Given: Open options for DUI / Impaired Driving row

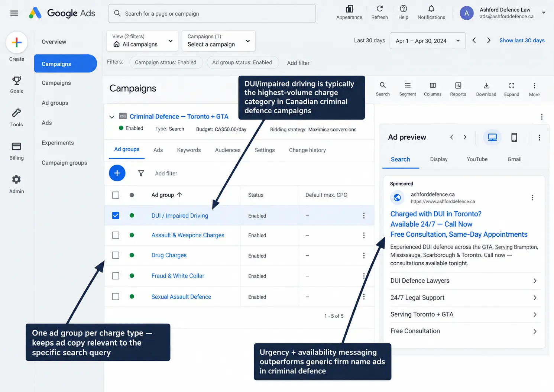Looking at the screenshot, I should [x=364, y=216].
